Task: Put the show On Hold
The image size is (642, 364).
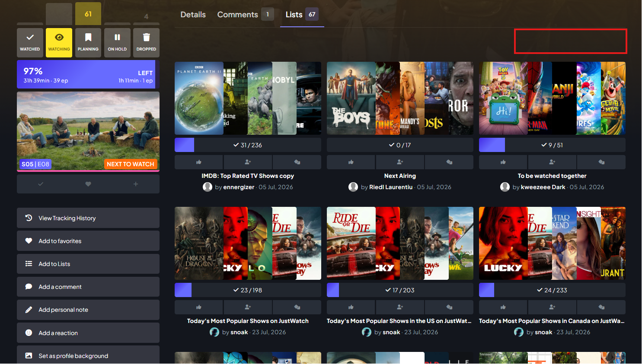Action: (x=117, y=43)
